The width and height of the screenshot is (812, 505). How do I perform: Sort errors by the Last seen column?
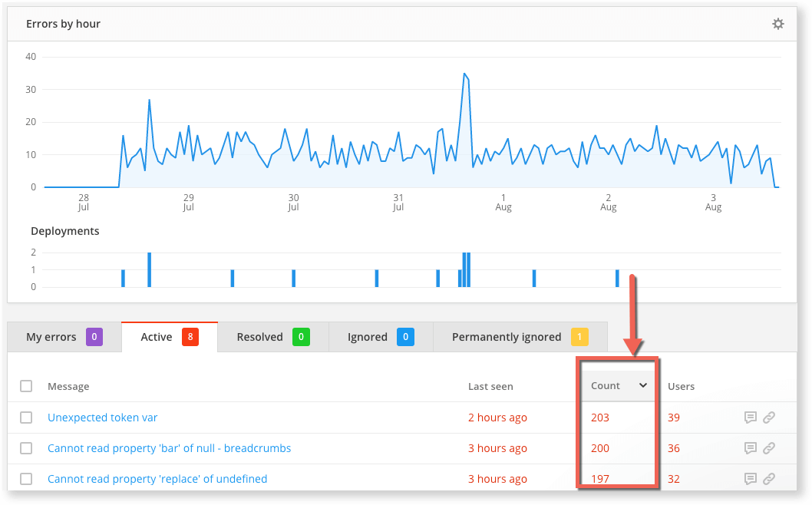click(490, 386)
